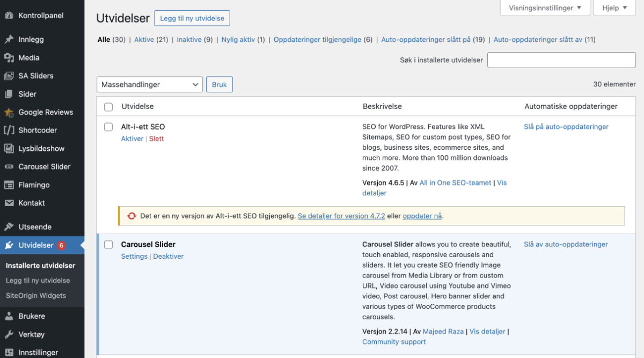
Task: Focus the installed plugins search field
Action: (561, 60)
